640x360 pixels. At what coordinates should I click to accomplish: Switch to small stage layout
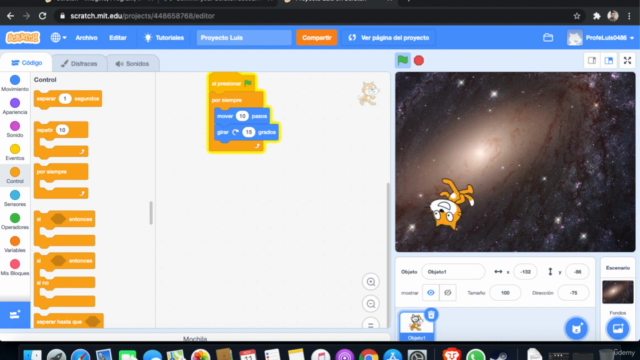click(592, 60)
